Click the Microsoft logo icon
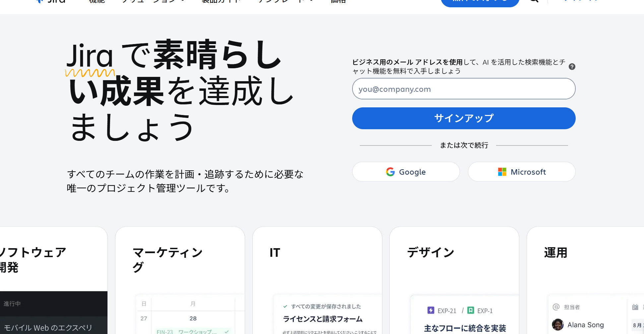The height and width of the screenshot is (334, 644). pos(502,172)
